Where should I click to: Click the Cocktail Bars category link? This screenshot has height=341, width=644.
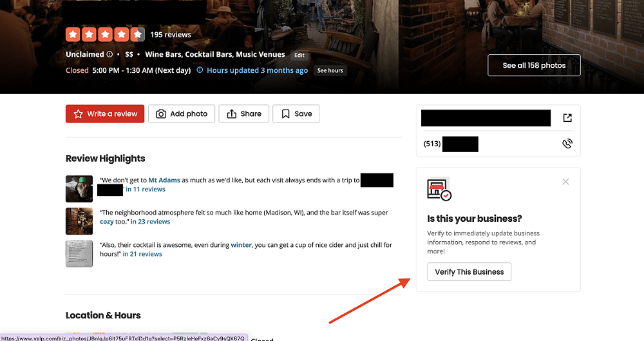click(209, 54)
